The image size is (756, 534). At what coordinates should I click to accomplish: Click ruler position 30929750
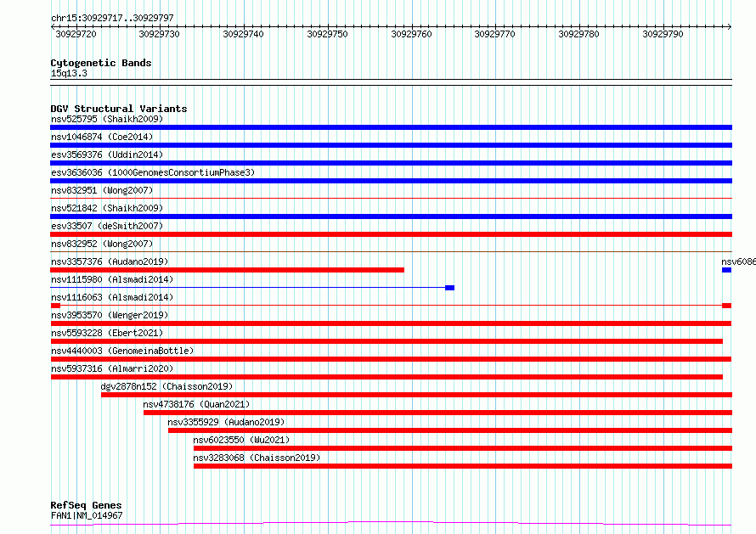[327, 34]
